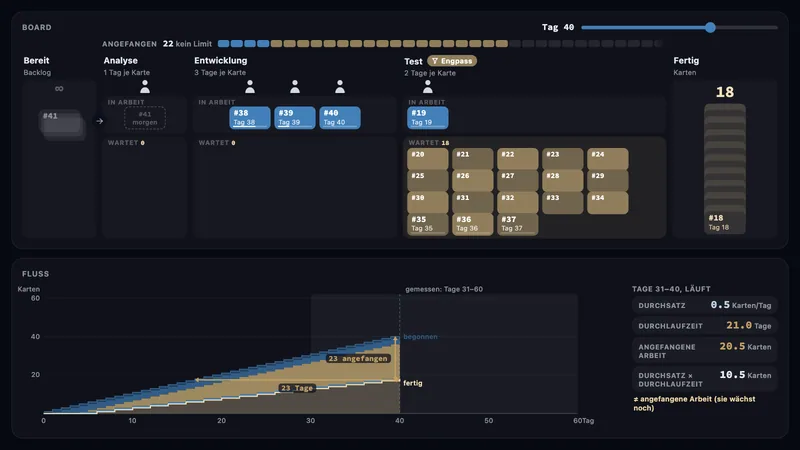Select waiting card #29
800x450 pixels.
click(x=608, y=181)
